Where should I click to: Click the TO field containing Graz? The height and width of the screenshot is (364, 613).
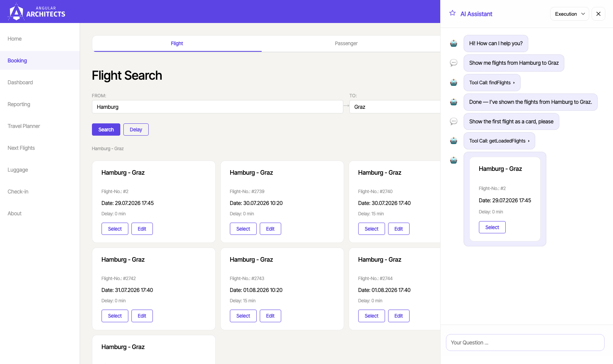395,107
